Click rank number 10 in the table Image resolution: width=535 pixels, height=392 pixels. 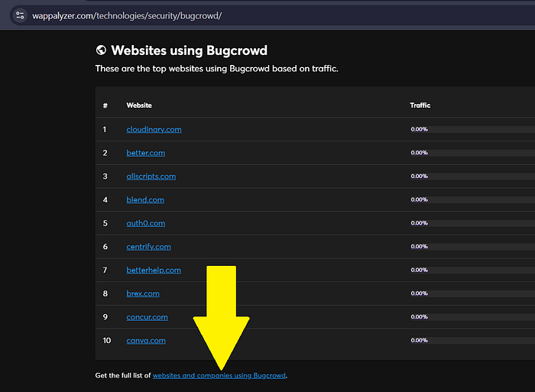pyautogui.click(x=107, y=341)
